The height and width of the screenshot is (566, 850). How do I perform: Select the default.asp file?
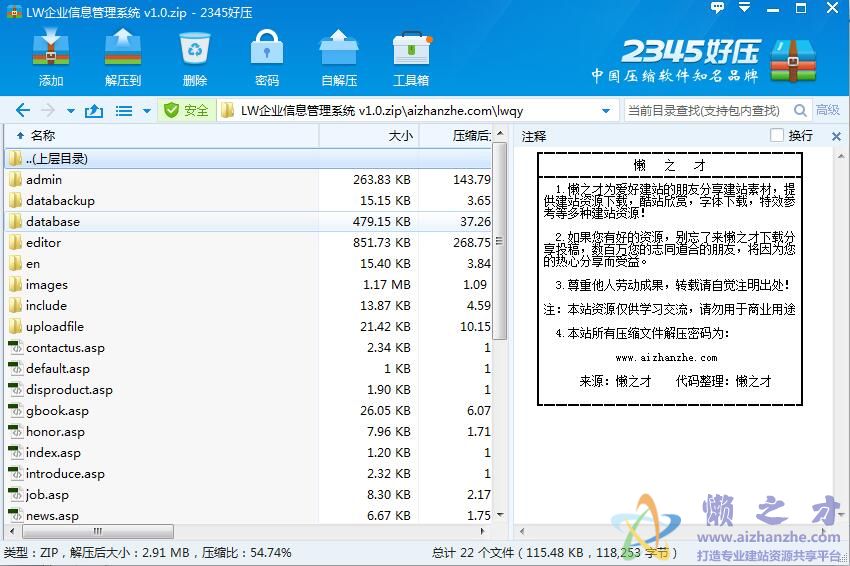(248, 369)
